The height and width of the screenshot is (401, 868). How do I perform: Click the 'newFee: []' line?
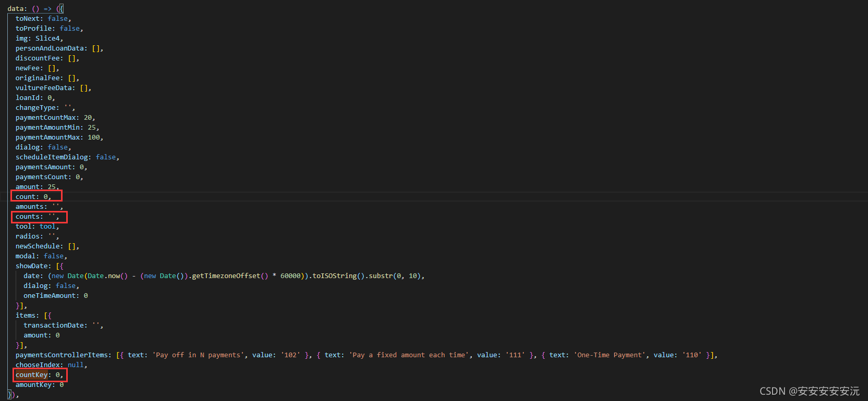[x=38, y=68]
